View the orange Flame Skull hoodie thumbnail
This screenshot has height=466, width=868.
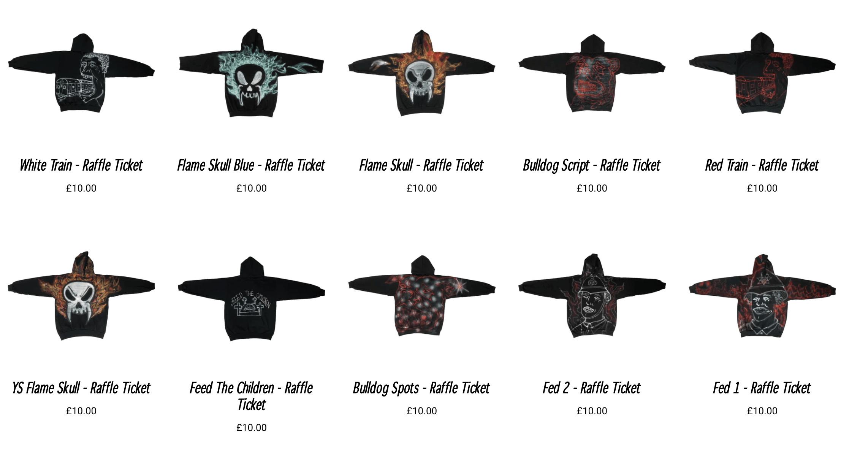click(421, 73)
